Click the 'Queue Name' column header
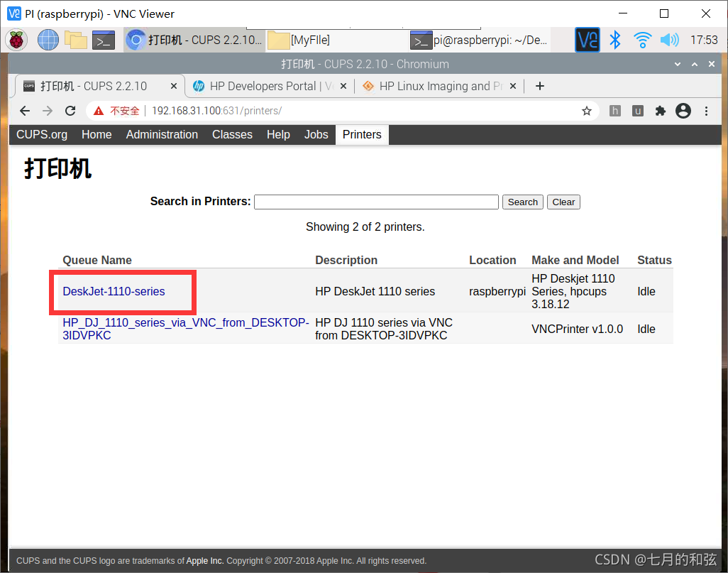Image resolution: width=728 pixels, height=573 pixels. pyautogui.click(x=97, y=261)
